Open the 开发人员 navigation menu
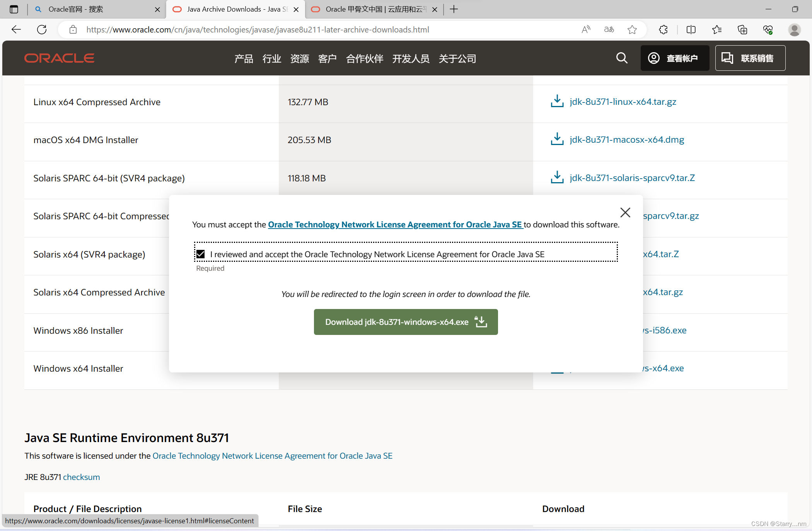This screenshot has height=531, width=812. tap(411, 58)
